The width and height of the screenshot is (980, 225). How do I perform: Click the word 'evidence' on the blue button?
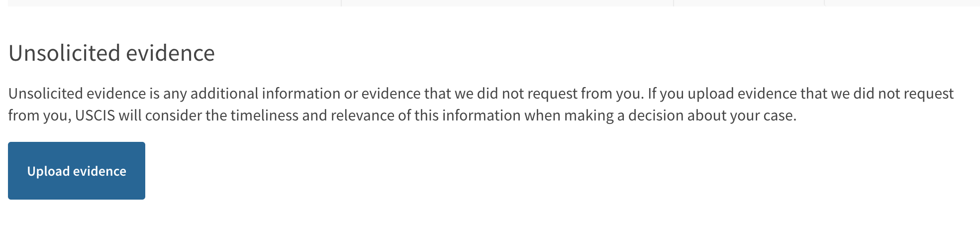[x=99, y=171]
